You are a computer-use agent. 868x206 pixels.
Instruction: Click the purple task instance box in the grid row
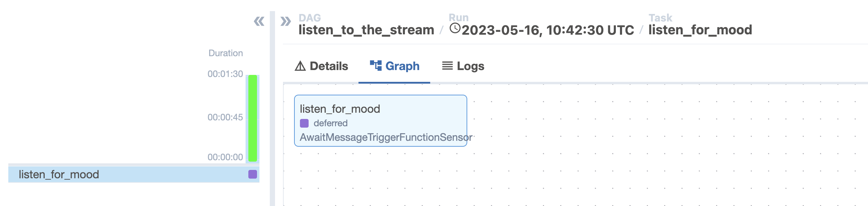[253, 174]
